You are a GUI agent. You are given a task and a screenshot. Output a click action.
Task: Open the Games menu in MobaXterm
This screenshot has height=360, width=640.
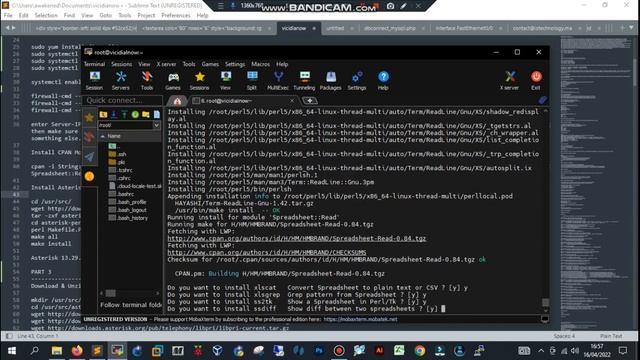point(210,64)
